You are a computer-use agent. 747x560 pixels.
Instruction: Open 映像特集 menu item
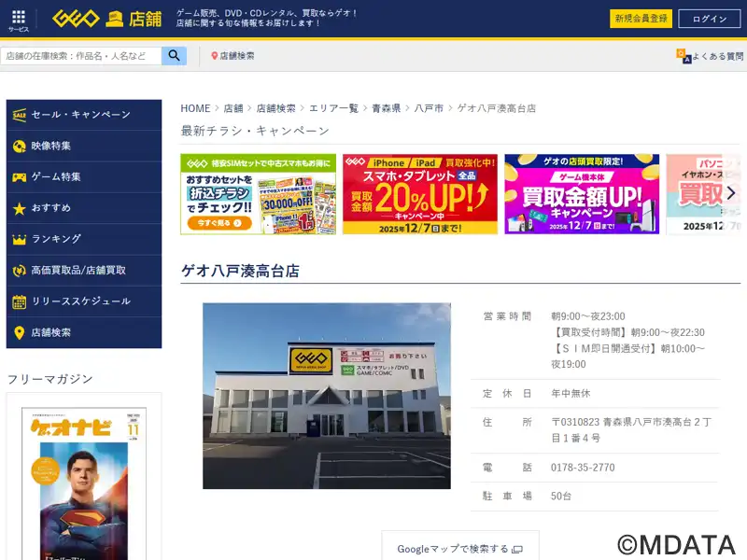click(84, 146)
